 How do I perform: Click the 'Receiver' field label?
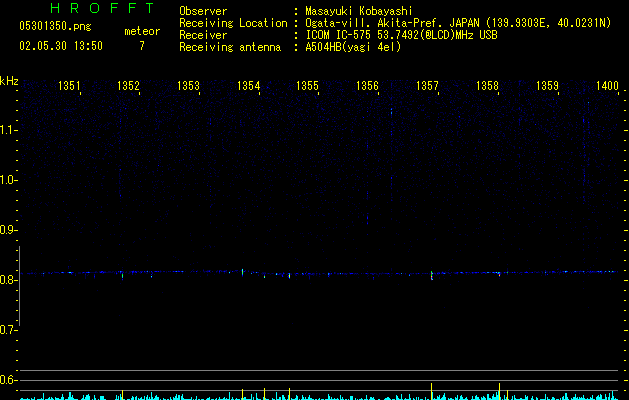[x=203, y=35]
